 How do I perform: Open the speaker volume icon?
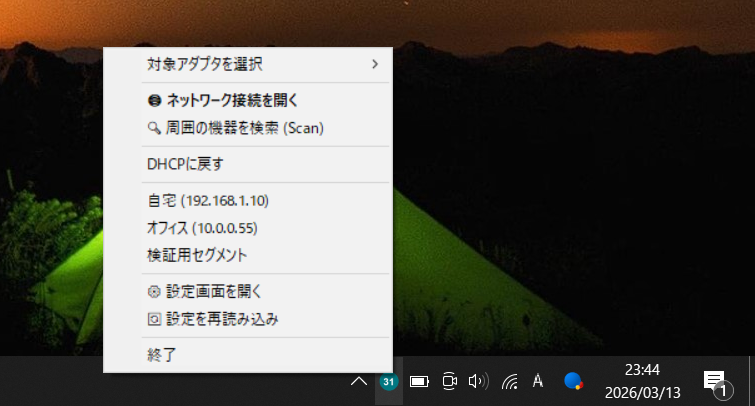pyautogui.click(x=478, y=381)
